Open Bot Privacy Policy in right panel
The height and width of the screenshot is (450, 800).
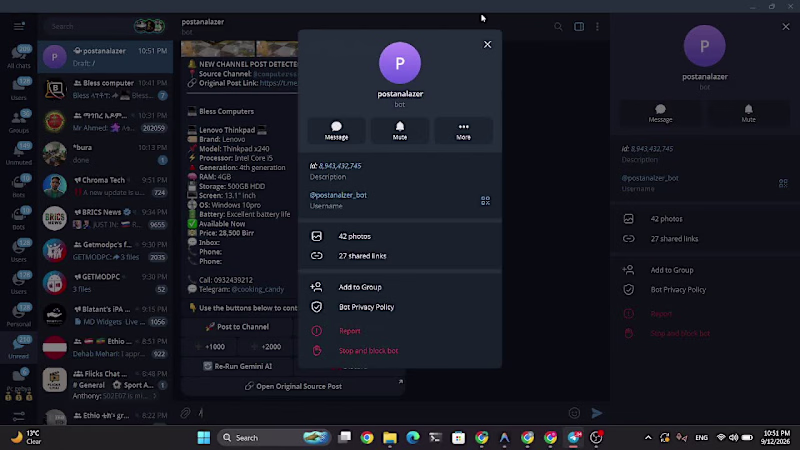coord(705,289)
